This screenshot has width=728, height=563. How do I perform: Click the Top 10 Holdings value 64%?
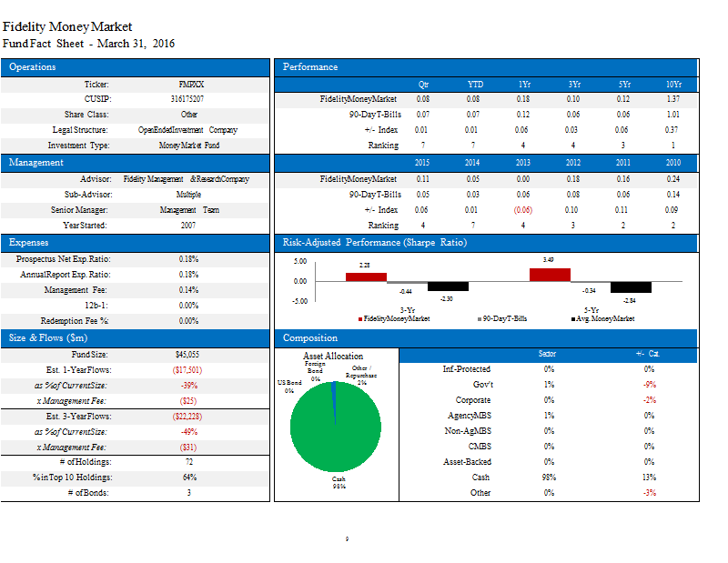(189, 478)
